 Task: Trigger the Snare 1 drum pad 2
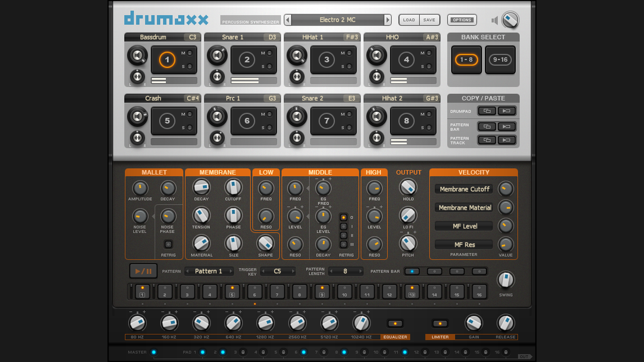(x=247, y=60)
